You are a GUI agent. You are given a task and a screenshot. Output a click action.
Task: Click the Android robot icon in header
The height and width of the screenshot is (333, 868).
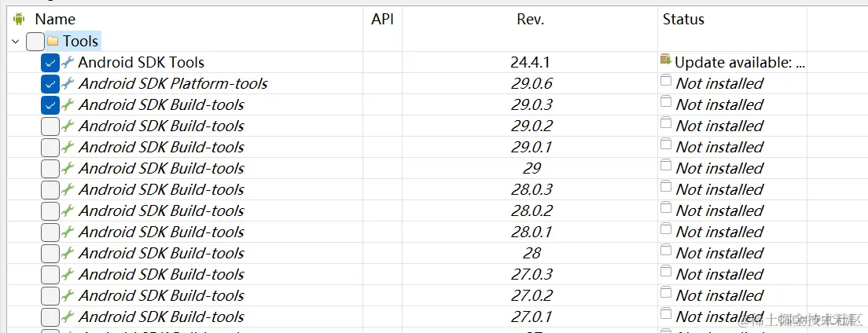(x=20, y=20)
